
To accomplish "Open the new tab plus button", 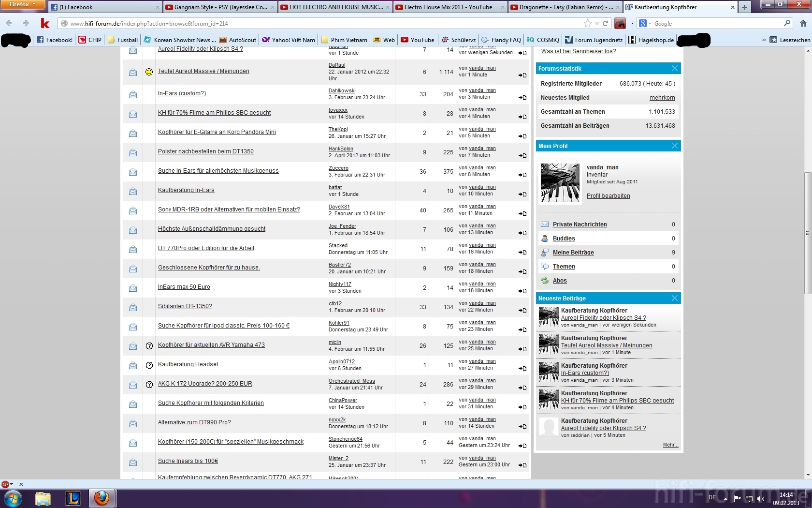I will click(745, 7).
